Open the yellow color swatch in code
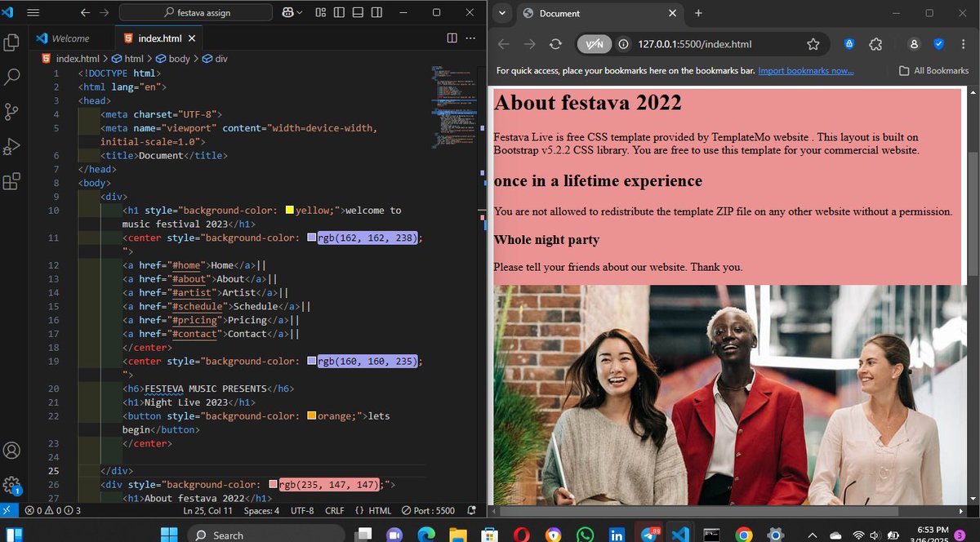980x542 pixels. coord(290,211)
